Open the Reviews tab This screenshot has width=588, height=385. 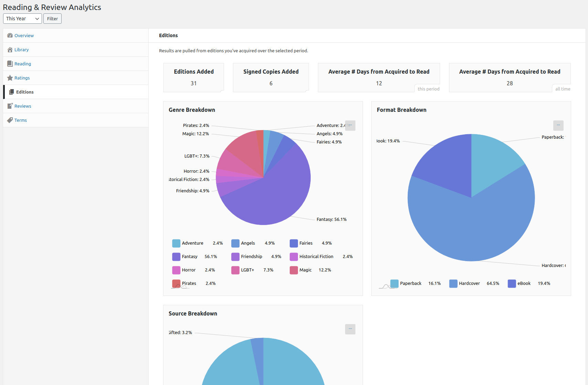tap(76, 106)
